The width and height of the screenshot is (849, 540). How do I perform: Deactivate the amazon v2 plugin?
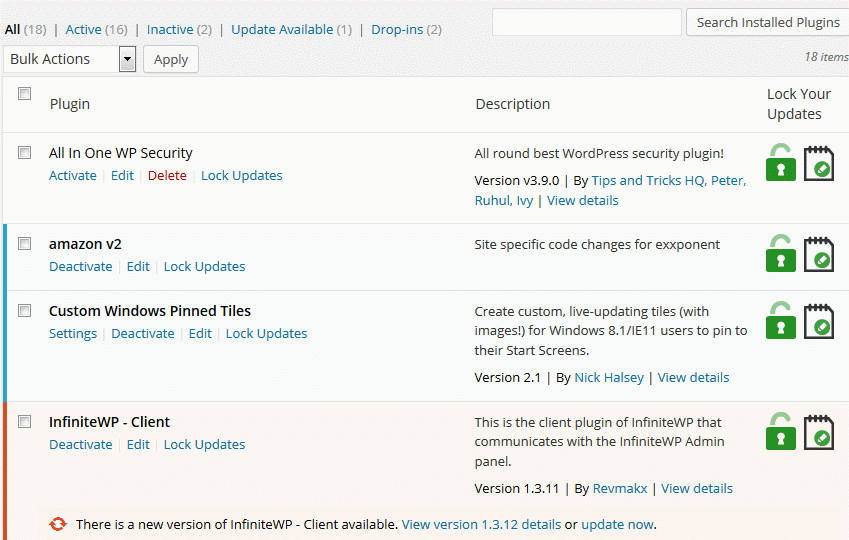click(81, 266)
